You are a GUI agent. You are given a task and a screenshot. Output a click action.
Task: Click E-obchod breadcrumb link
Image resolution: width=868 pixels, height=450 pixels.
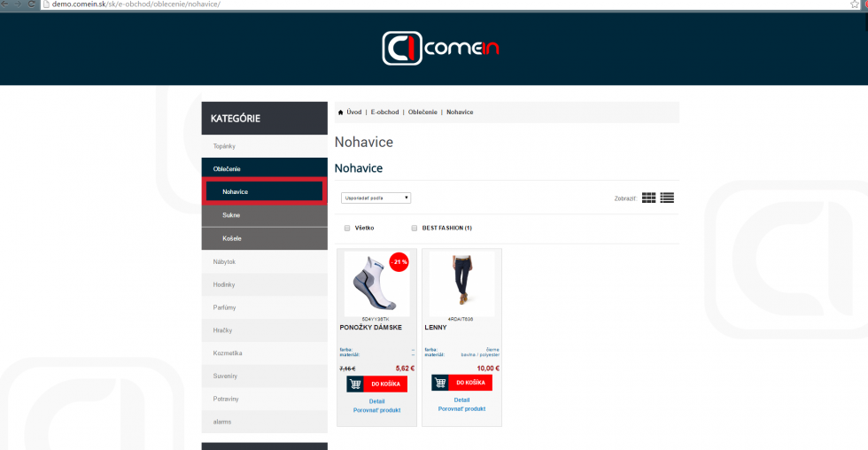(x=384, y=112)
